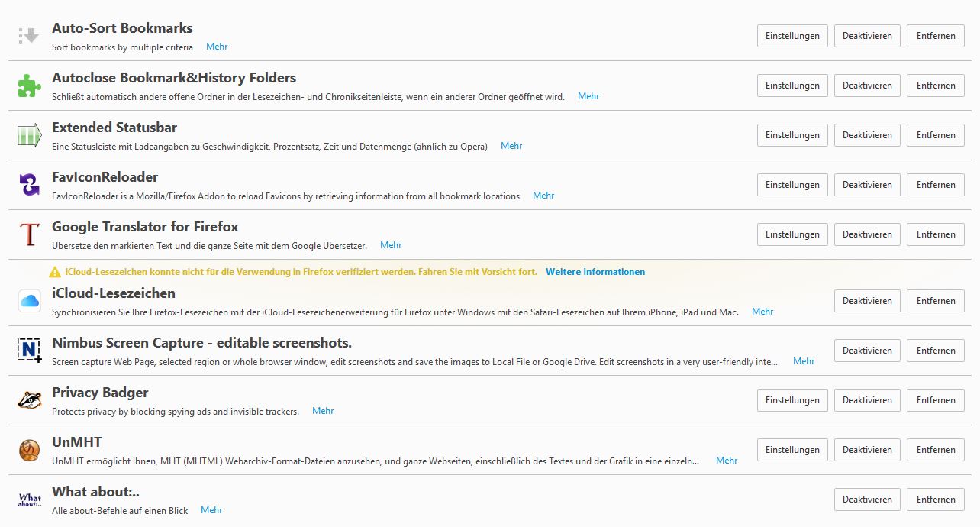The width and height of the screenshot is (980, 527).
Task: Click the FavIconReloader purple icon
Action: (x=29, y=185)
